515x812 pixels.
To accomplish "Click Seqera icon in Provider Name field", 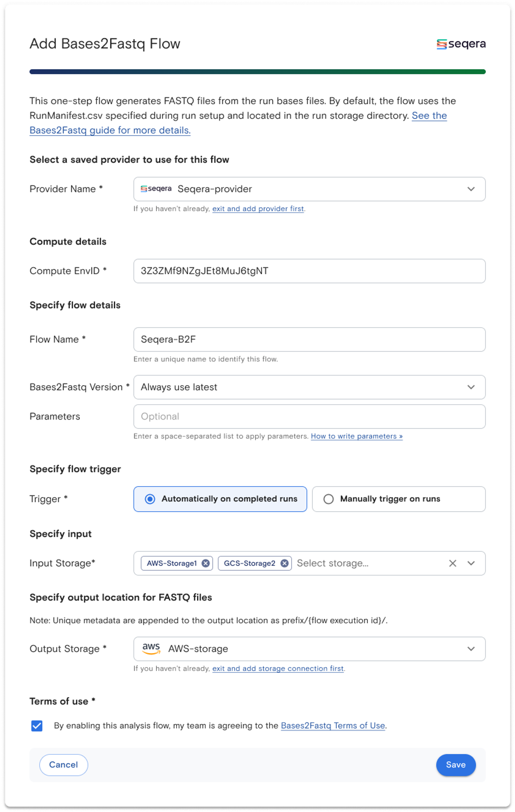I will (156, 189).
